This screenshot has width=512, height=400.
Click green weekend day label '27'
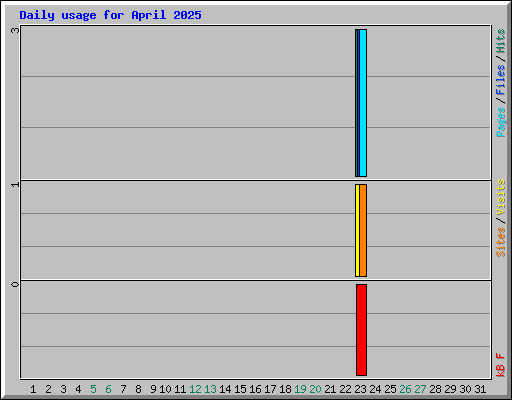(420, 389)
